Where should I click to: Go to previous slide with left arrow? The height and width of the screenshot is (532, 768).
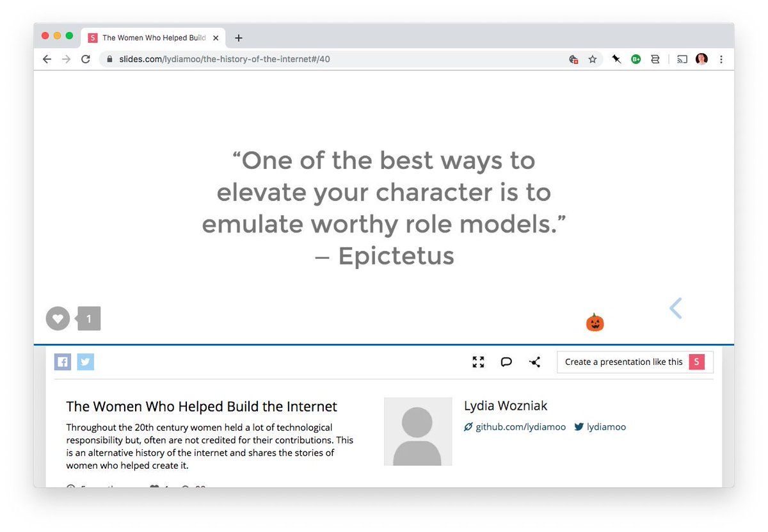[x=675, y=308]
